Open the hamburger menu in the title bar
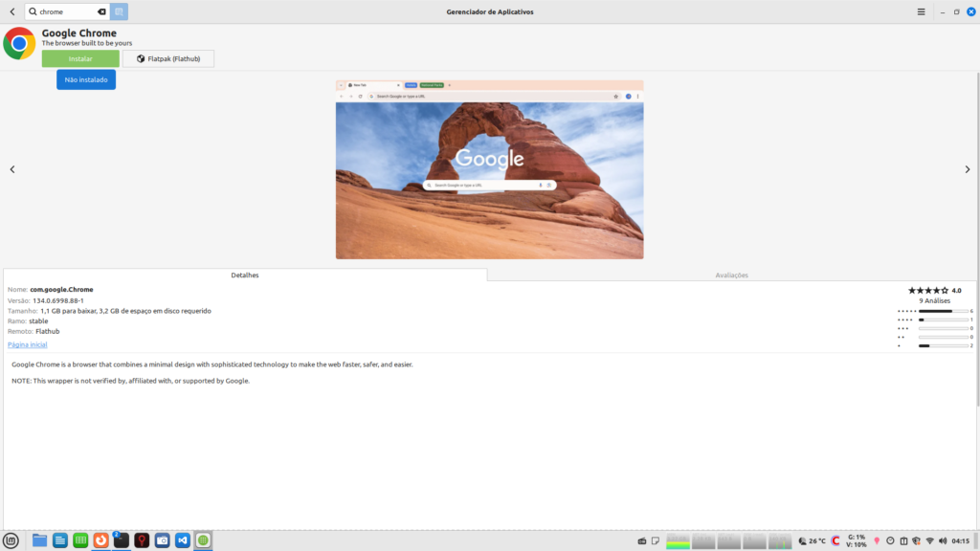This screenshot has height=551, width=980. [x=921, y=11]
